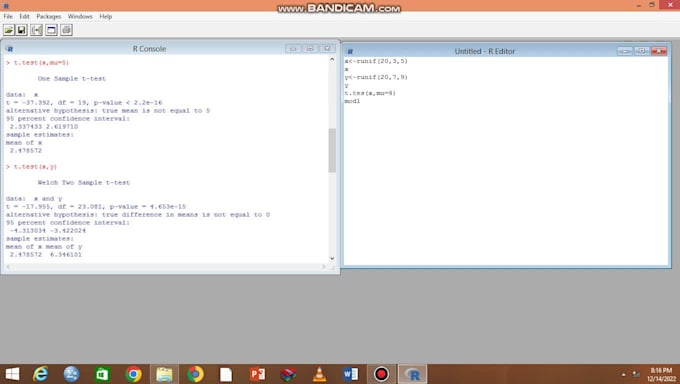The image size is (680, 384).
Task: Restore down the main RGui window
Action: pyautogui.click(x=652, y=5)
